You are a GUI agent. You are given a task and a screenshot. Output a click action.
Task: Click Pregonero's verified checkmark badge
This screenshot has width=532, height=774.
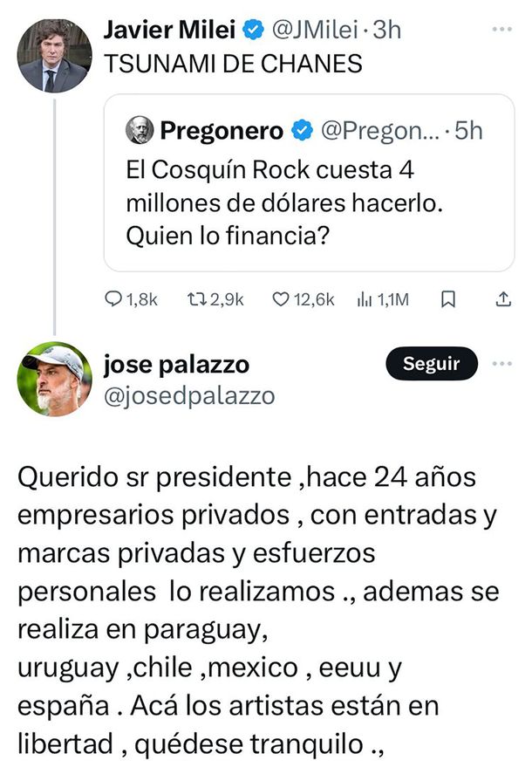(x=301, y=131)
